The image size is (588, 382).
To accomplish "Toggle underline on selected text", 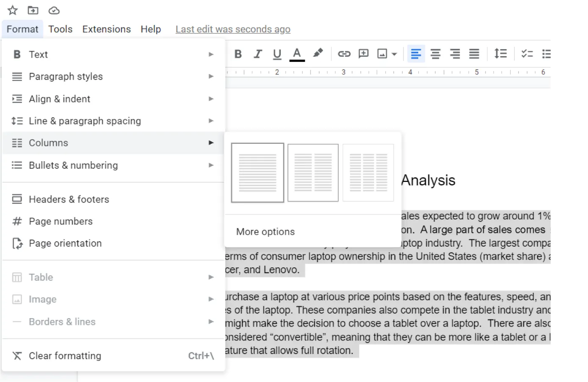I will (277, 54).
